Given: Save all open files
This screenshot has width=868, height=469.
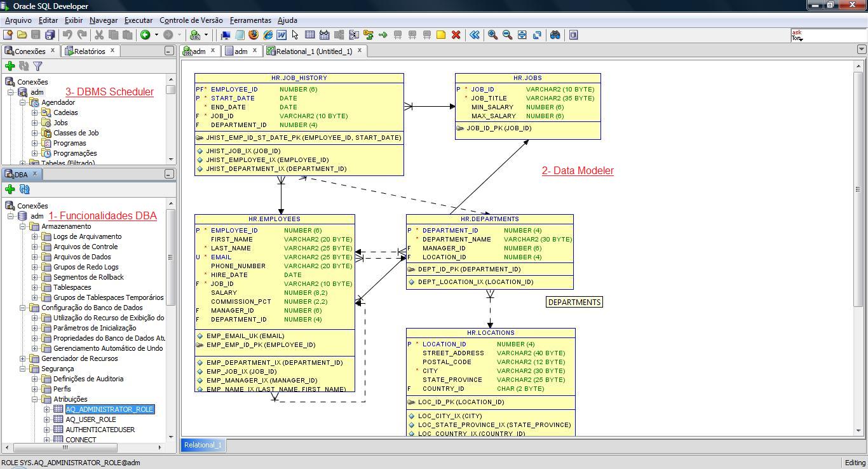Looking at the screenshot, I should [x=50, y=35].
